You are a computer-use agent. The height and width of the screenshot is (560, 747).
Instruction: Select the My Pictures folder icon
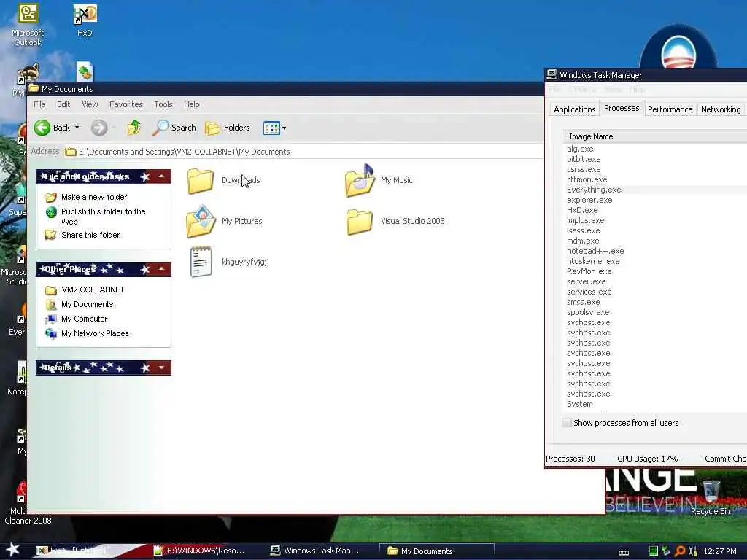[201, 221]
